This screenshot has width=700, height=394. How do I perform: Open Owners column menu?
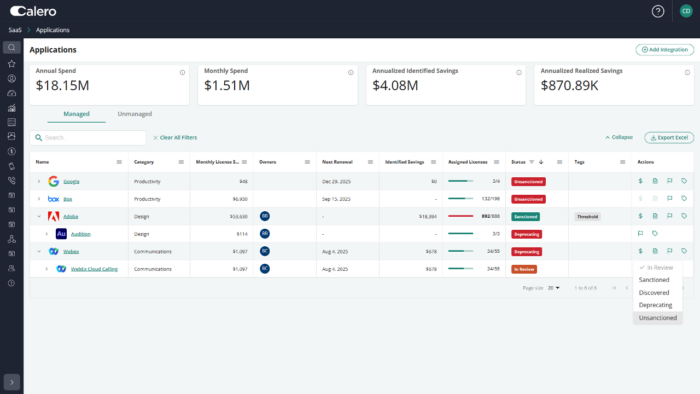click(307, 162)
